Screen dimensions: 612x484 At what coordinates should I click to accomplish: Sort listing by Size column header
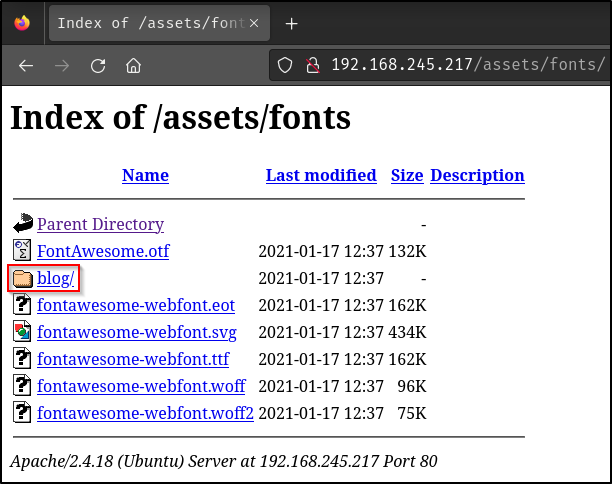(x=407, y=175)
